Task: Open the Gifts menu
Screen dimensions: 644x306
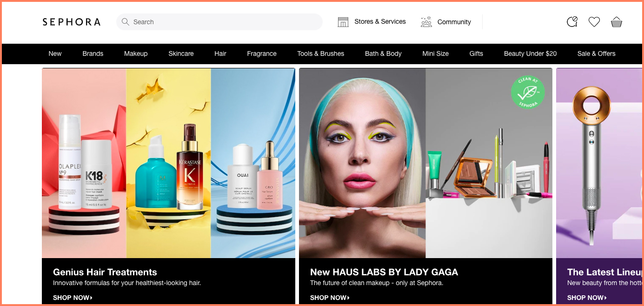Action: tap(476, 53)
